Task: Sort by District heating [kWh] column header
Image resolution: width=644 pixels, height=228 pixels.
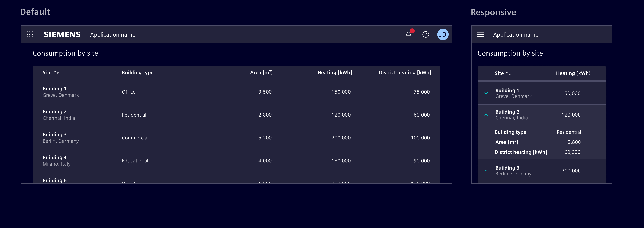Action: pyautogui.click(x=405, y=72)
